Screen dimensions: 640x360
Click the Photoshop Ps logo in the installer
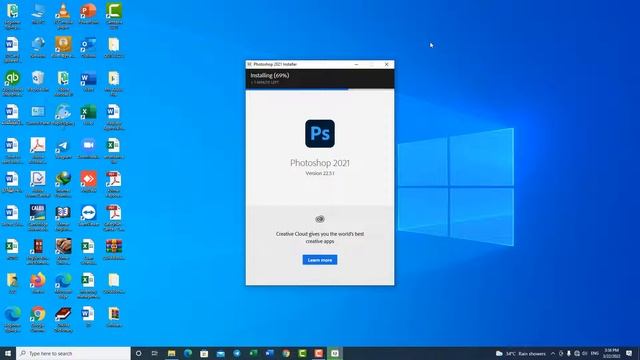(320, 133)
